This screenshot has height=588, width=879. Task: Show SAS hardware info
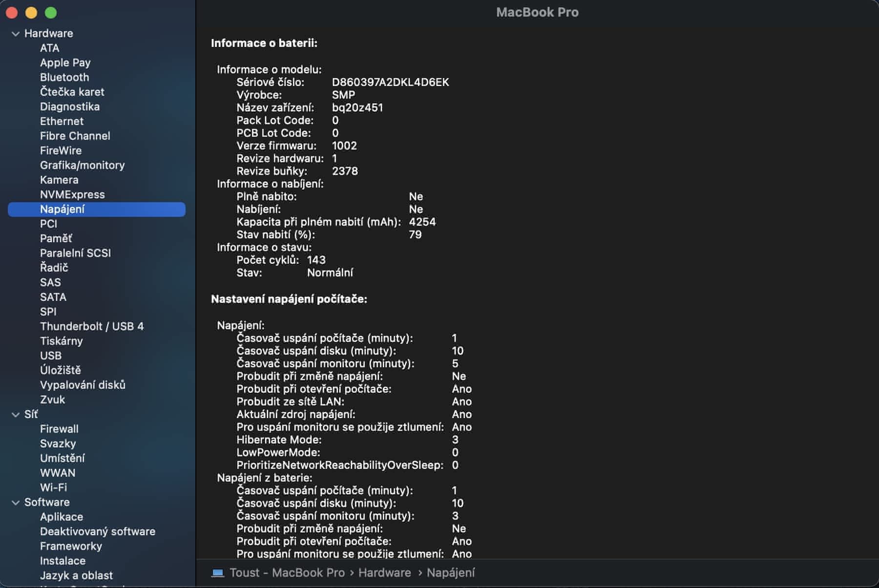tap(50, 282)
